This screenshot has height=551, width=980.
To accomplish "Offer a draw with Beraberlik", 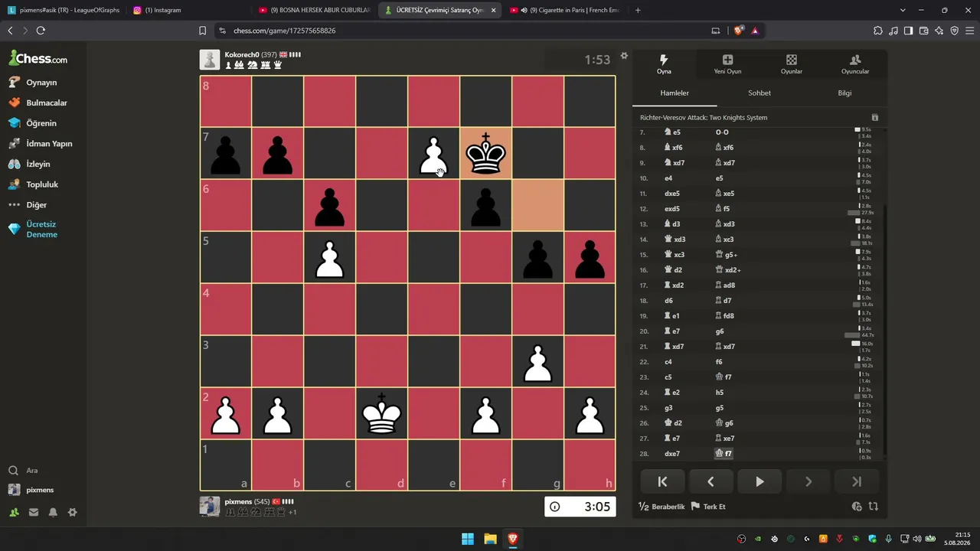I will (661, 507).
